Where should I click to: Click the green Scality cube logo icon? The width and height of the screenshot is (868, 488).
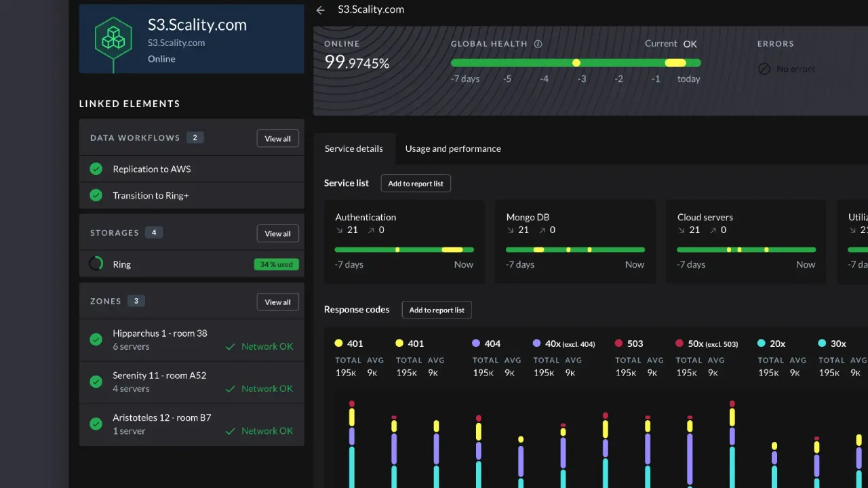click(x=113, y=38)
